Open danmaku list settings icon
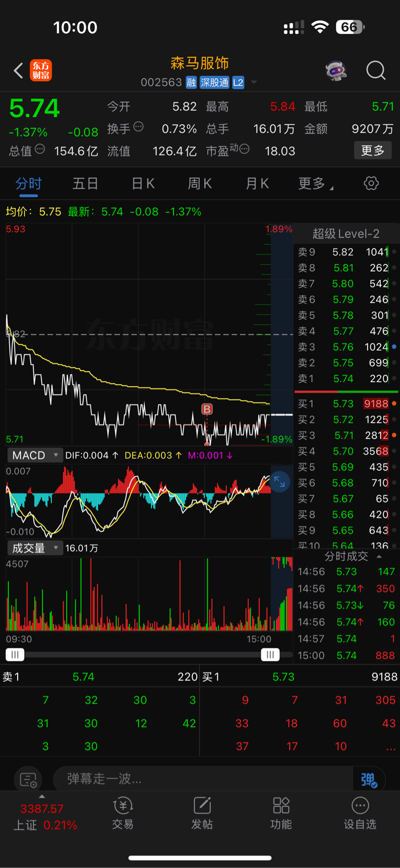400x868 pixels. point(28,780)
